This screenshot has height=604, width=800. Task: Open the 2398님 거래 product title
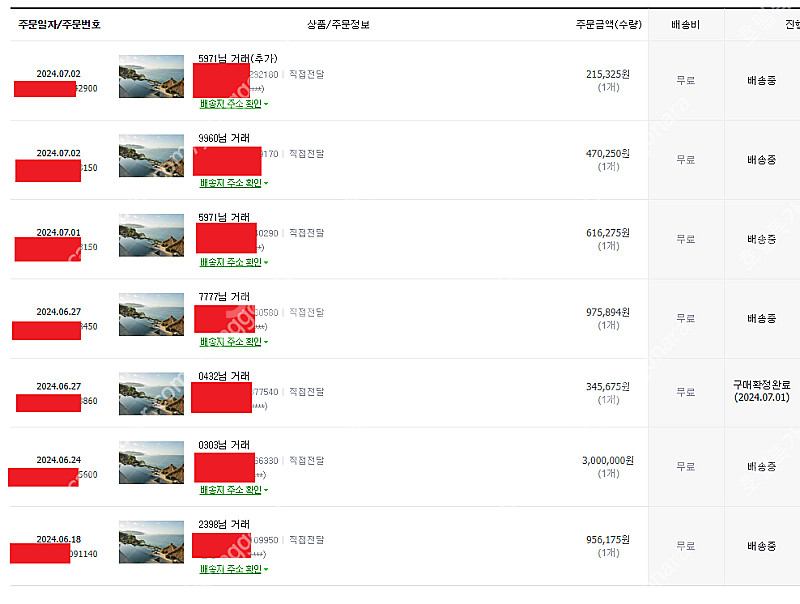[224, 524]
